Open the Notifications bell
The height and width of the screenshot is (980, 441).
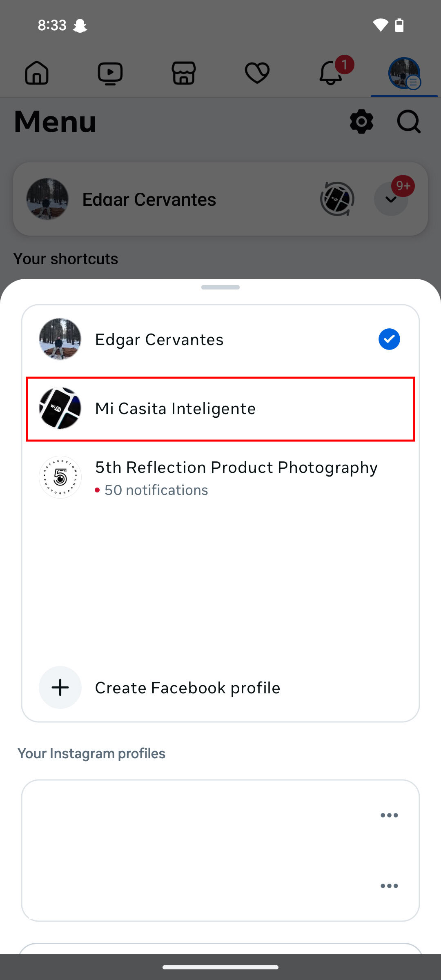click(331, 73)
